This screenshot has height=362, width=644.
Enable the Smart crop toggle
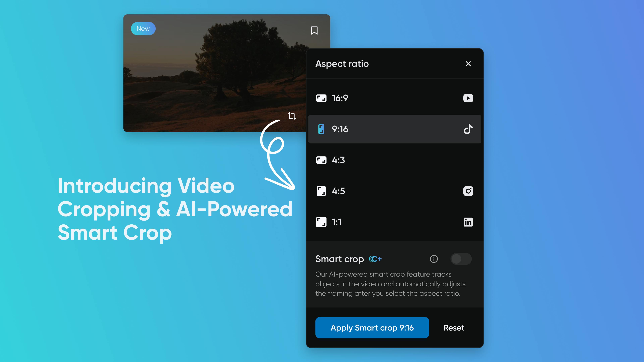tap(462, 259)
